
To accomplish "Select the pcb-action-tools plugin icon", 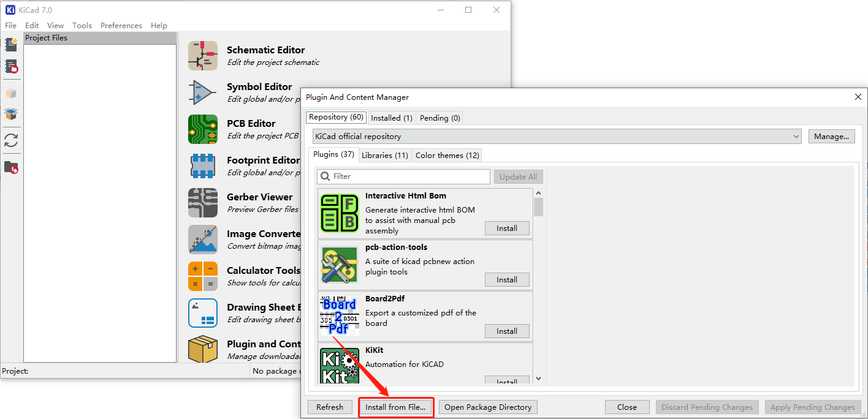I will click(x=340, y=265).
